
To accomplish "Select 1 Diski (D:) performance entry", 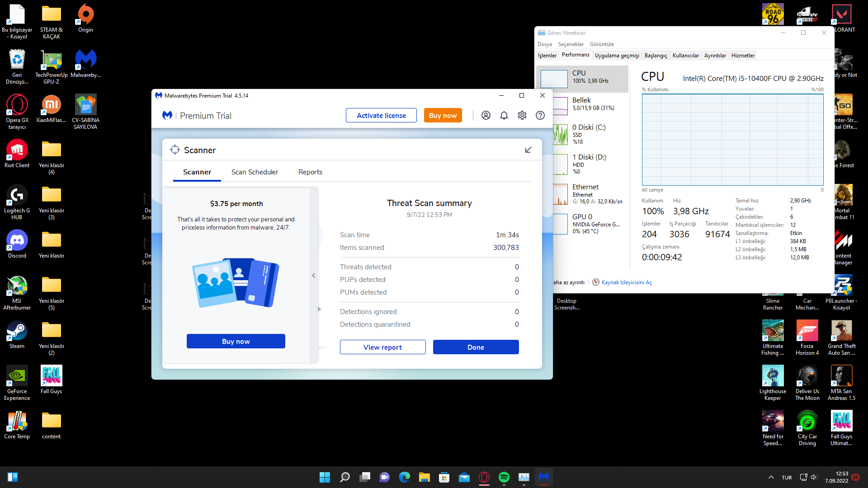I will [x=590, y=164].
